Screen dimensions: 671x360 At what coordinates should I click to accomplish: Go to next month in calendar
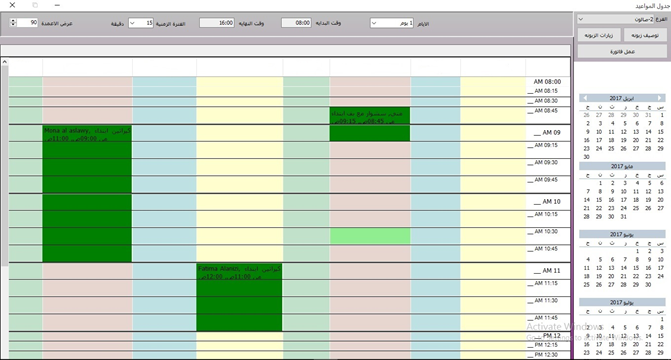[660, 98]
